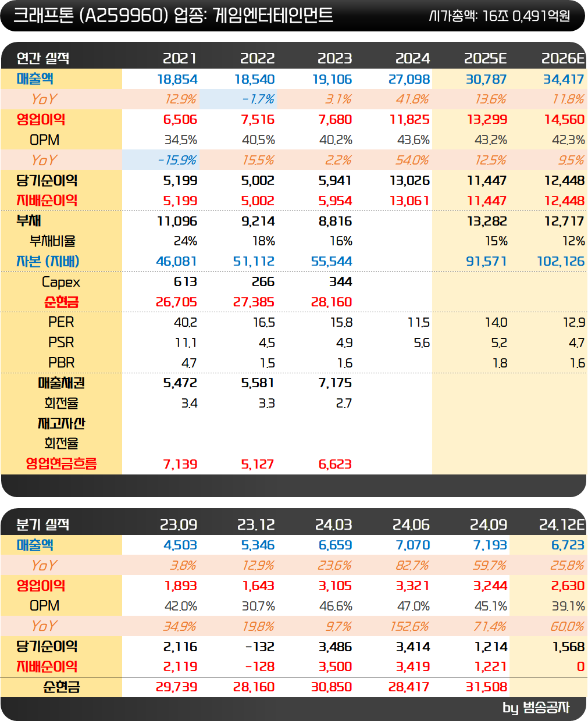Image resolution: width=588 pixels, height=721 pixels.
Task: Click 부채비율 value 24%
Action: (186, 241)
